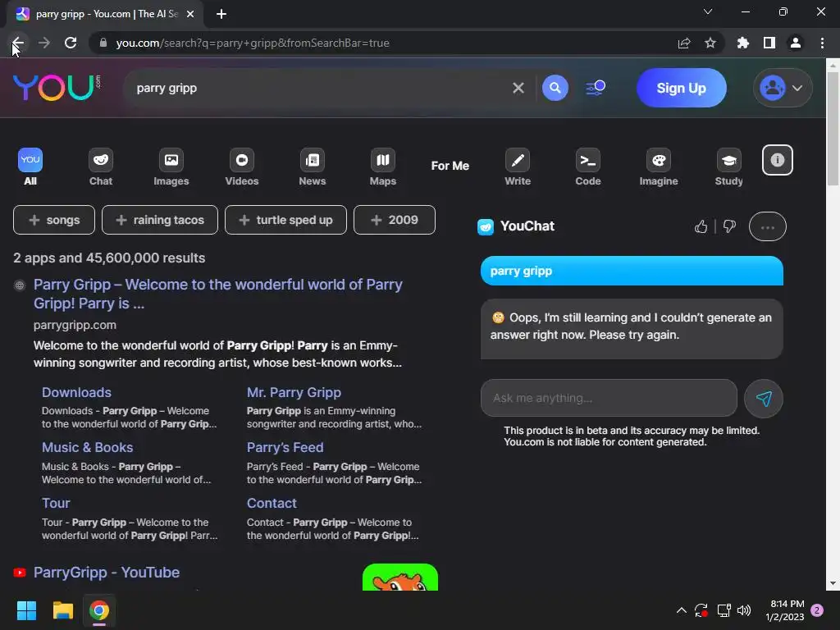The image size is (840, 630).
Task: Select the For Me tab
Action: (450, 166)
